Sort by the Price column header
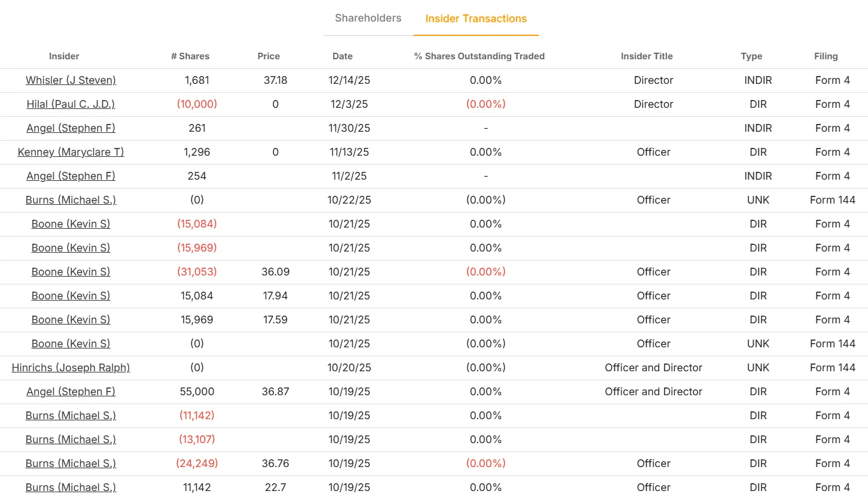This screenshot has height=497, width=868. click(268, 56)
